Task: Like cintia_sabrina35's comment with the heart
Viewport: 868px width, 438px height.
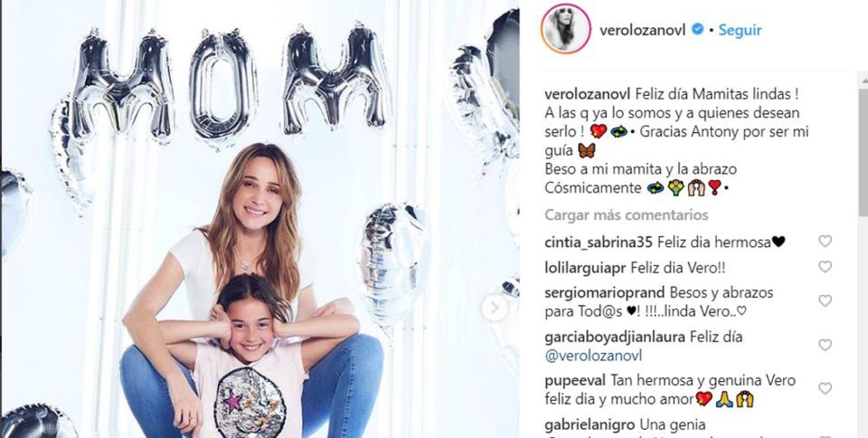Action: pos(825,242)
